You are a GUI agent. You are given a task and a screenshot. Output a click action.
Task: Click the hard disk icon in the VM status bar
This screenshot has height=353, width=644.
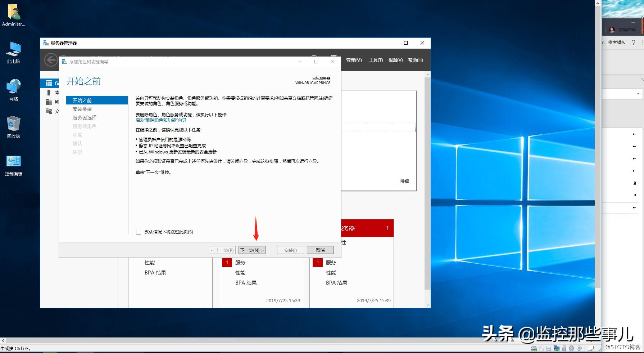pos(535,348)
